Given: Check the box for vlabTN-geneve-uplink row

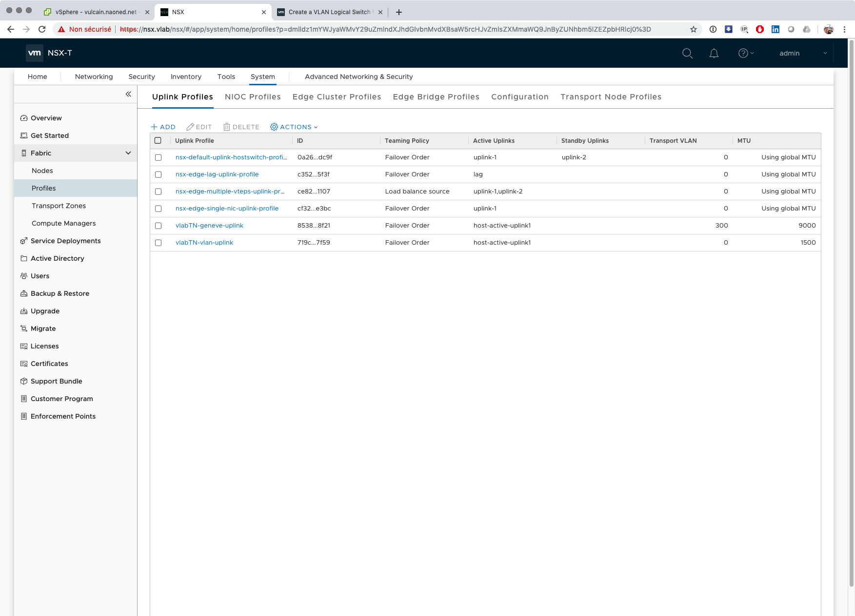Looking at the screenshot, I should (158, 226).
